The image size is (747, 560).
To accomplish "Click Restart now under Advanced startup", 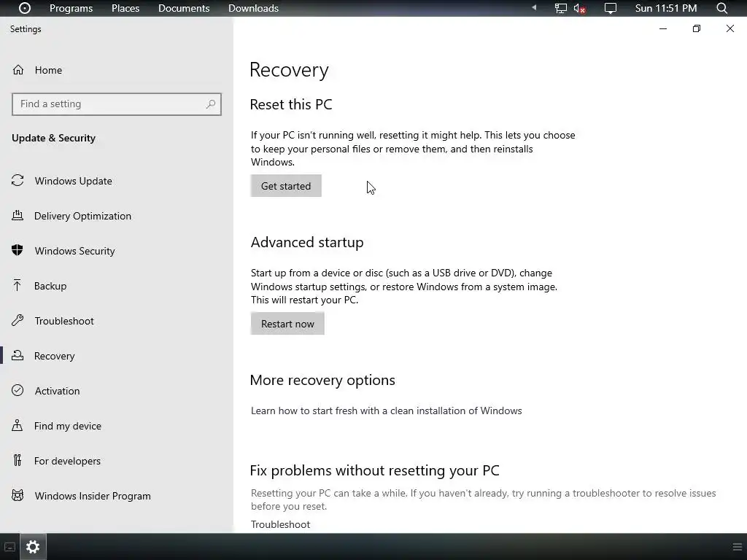I will [x=287, y=324].
